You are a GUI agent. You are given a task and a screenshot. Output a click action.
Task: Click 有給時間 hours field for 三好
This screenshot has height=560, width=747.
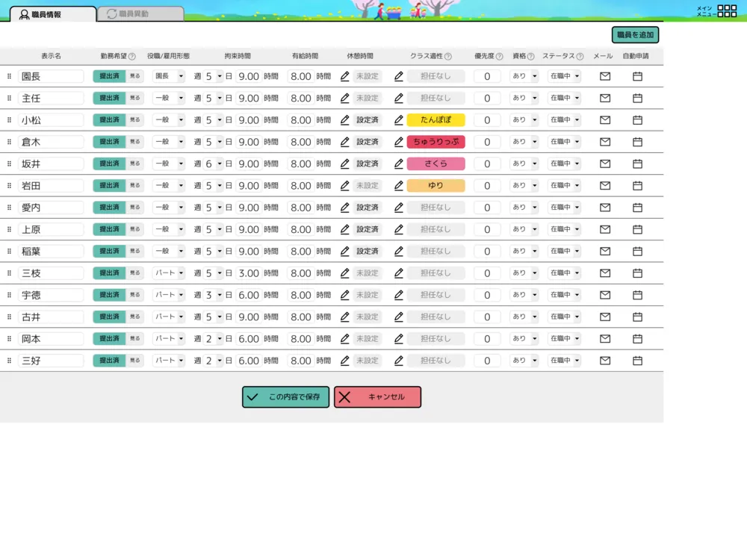pyautogui.click(x=300, y=361)
